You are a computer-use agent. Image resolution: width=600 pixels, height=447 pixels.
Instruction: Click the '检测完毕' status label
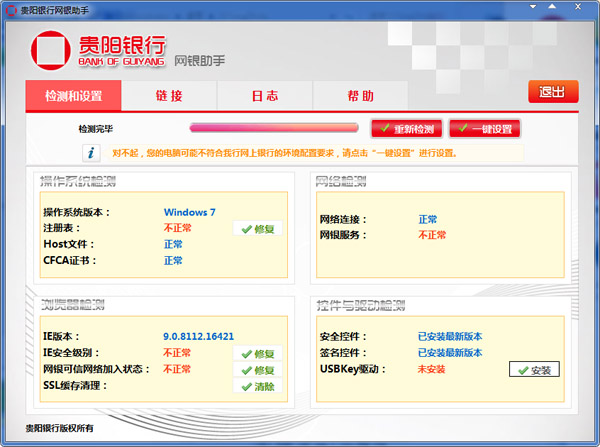point(96,129)
